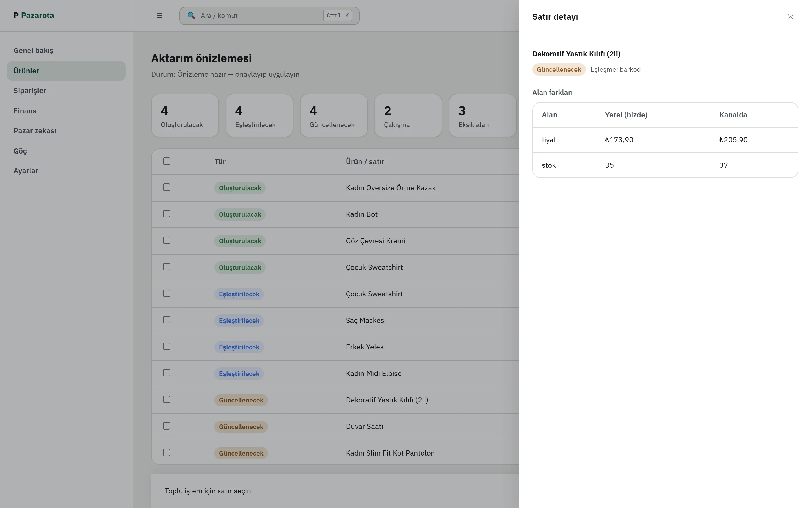Screen dimensions: 812x508
Task: Close the Satır detayı panel
Action: pyautogui.click(x=790, y=17)
